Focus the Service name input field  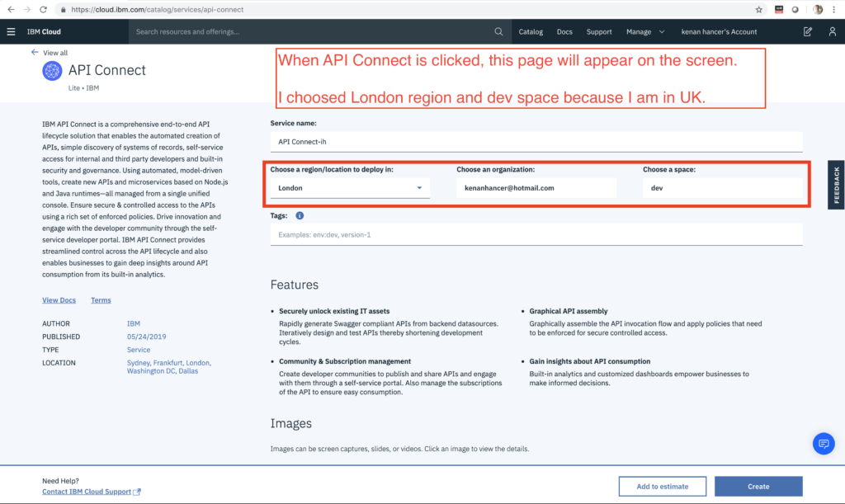(536, 142)
